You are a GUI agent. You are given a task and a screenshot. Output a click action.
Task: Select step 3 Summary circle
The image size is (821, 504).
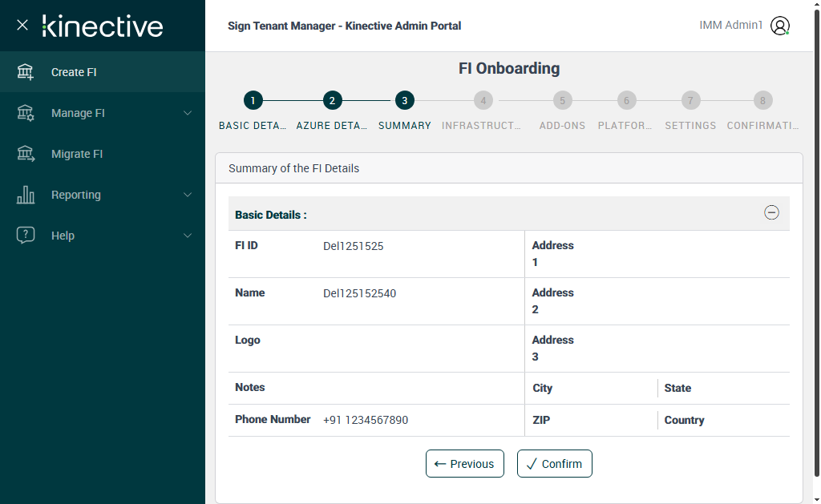click(x=405, y=101)
